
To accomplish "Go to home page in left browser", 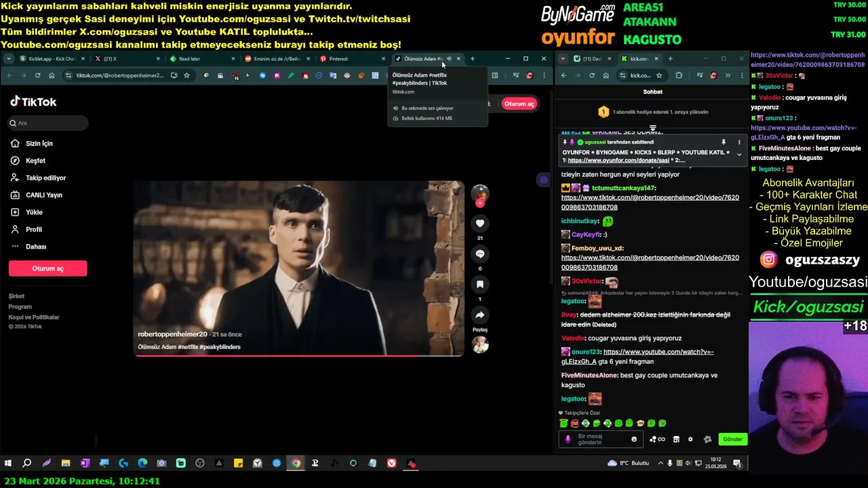I will point(52,75).
